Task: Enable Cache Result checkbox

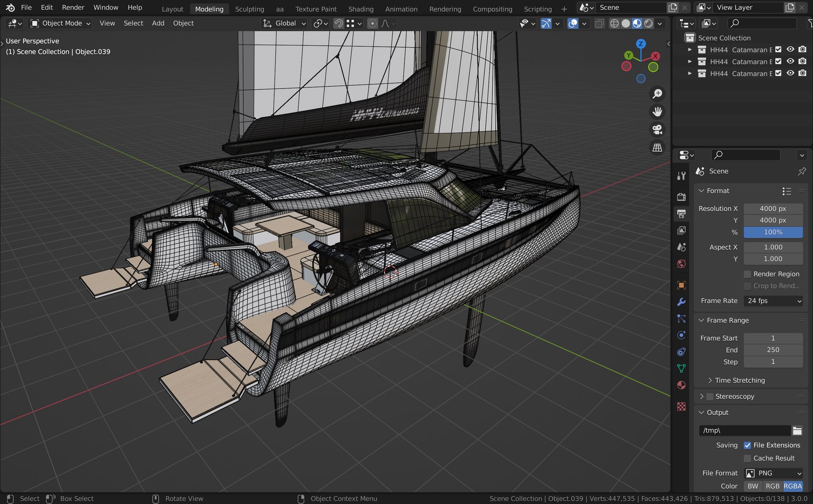Action: [747, 459]
